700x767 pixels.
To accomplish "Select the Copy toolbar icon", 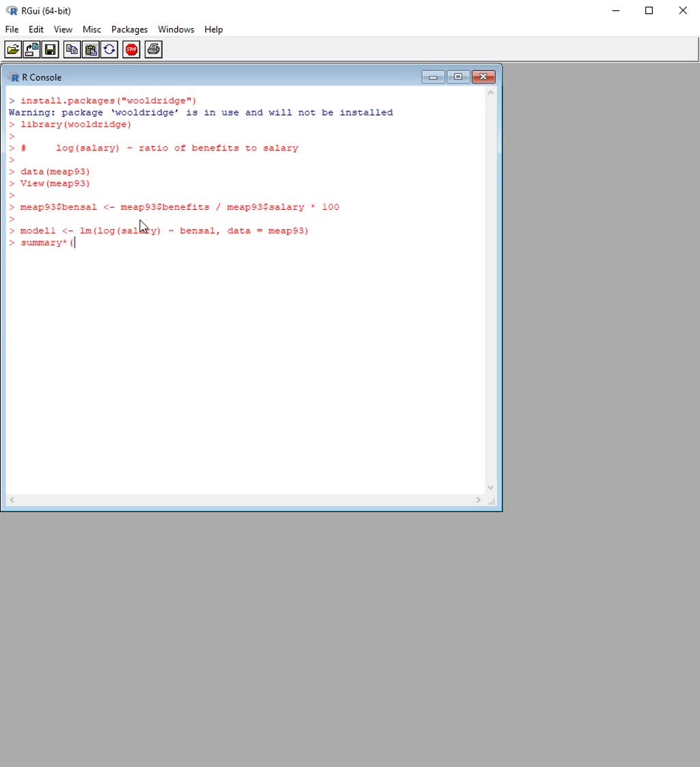I will click(72, 49).
